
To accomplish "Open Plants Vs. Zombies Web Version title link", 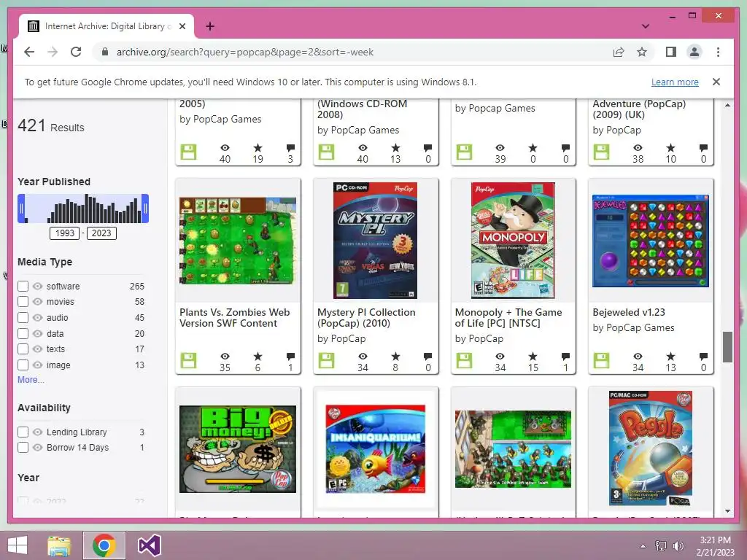I will click(235, 318).
